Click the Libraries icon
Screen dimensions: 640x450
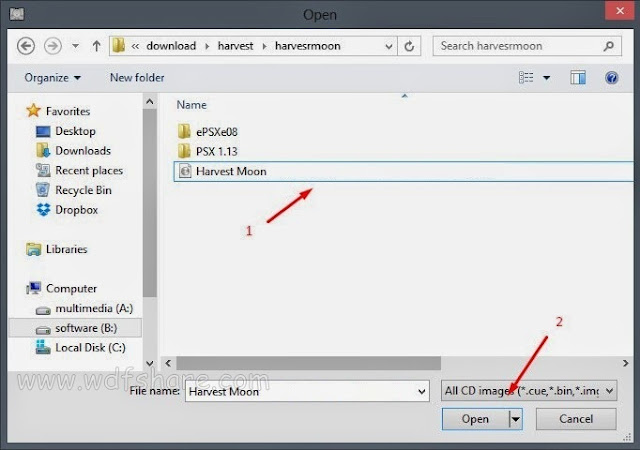coord(33,249)
